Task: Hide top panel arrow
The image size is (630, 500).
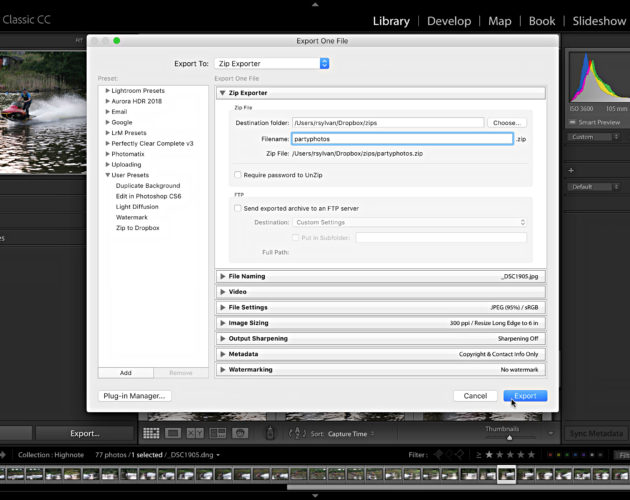Action: pos(315,4)
